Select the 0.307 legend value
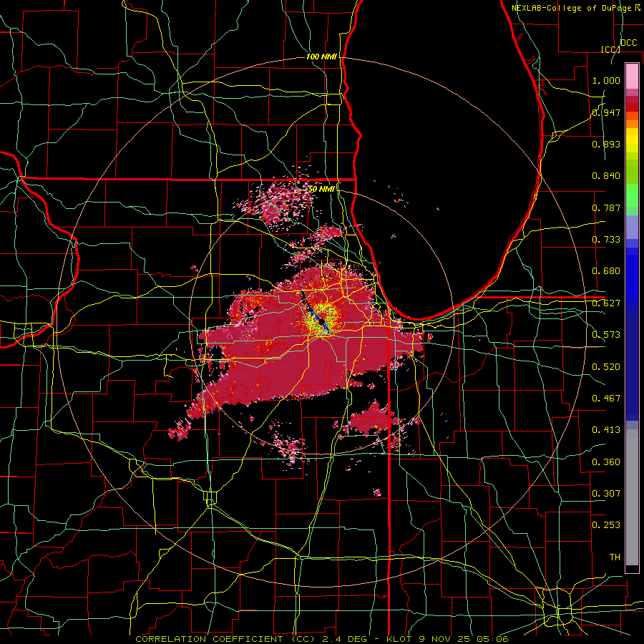Screen dimensions: 644x644 (x=606, y=493)
